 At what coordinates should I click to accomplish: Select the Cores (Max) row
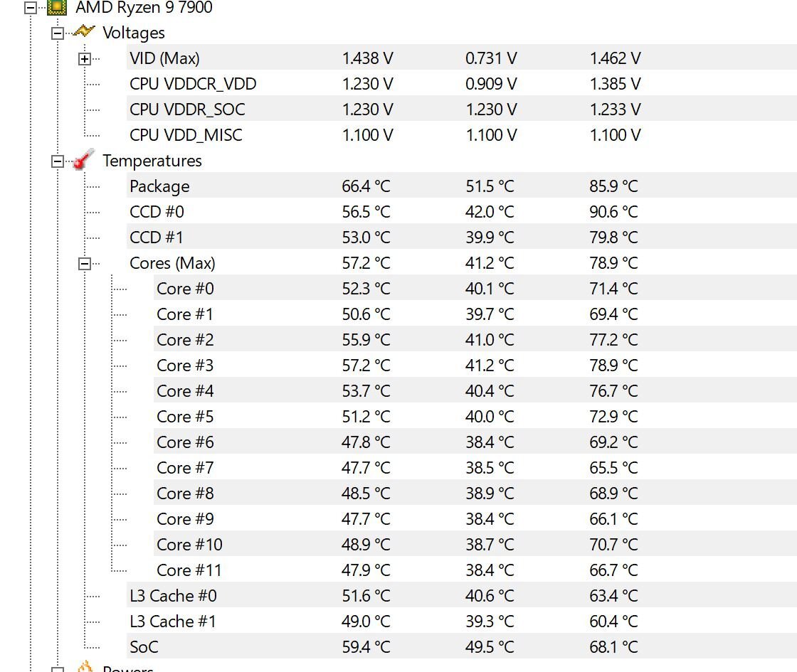(x=462, y=262)
